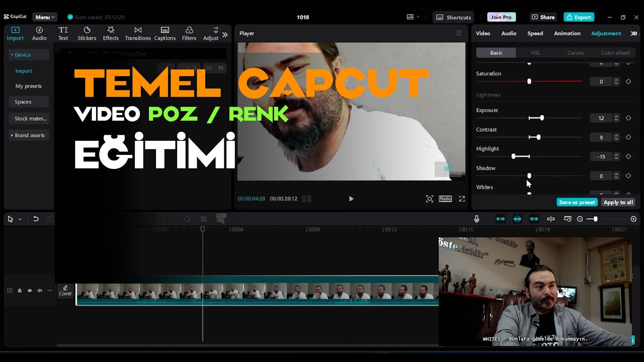Click the Contrast value field showing 9
The image size is (644, 362).
coord(601,137)
